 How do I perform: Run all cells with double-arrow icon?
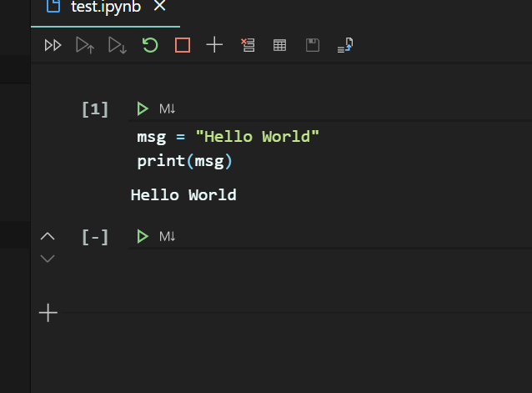tap(53, 46)
